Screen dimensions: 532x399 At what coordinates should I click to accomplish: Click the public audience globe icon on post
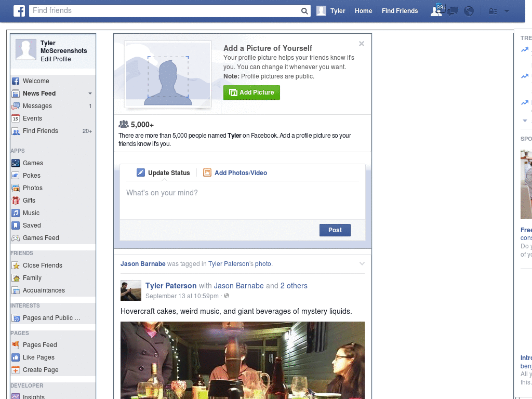coord(227,296)
